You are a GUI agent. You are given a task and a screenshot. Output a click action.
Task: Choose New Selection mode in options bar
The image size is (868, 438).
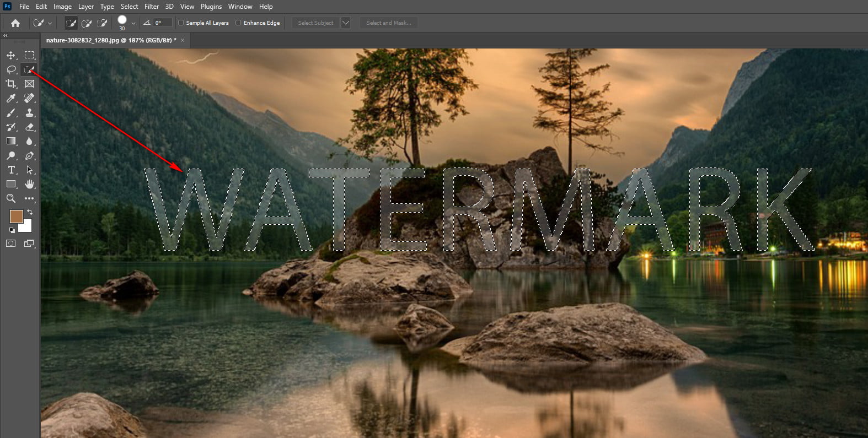pyautogui.click(x=71, y=23)
